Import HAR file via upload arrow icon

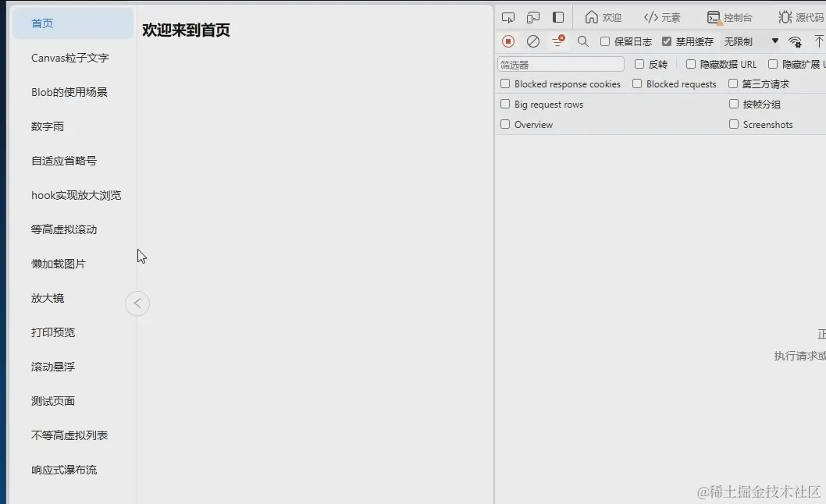coord(820,41)
